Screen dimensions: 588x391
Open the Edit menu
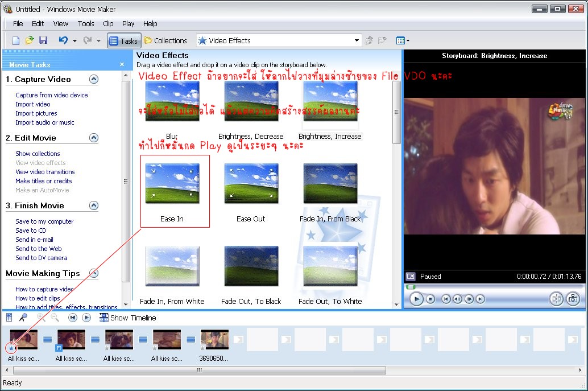(38, 24)
